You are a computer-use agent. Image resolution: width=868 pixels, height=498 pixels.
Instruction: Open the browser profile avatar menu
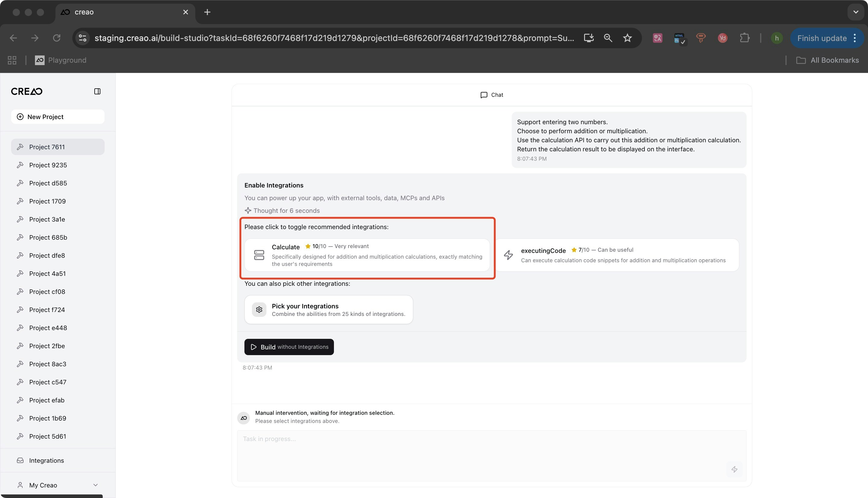click(x=777, y=38)
